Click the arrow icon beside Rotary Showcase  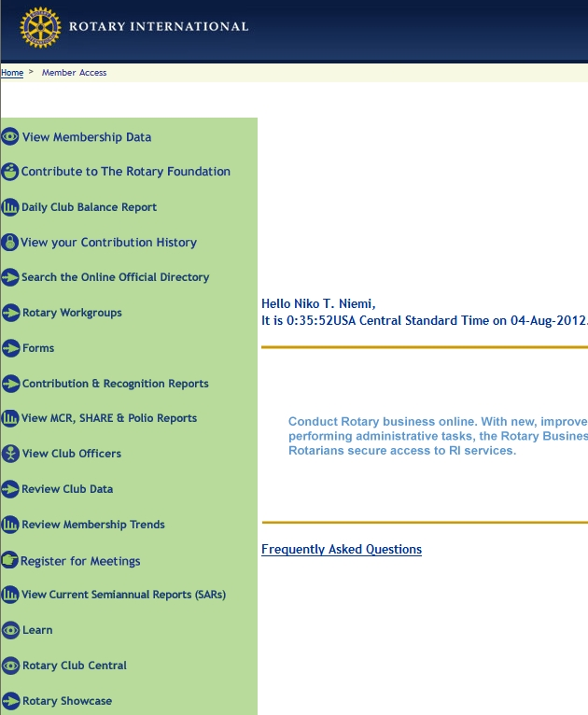pos(11,701)
